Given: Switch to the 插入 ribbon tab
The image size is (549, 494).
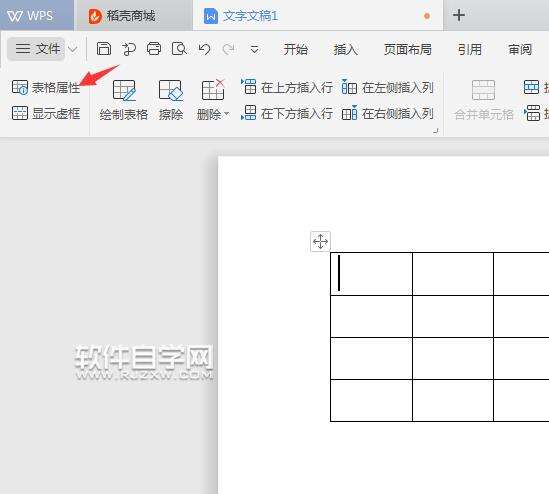Looking at the screenshot, I should click(346, 49).
